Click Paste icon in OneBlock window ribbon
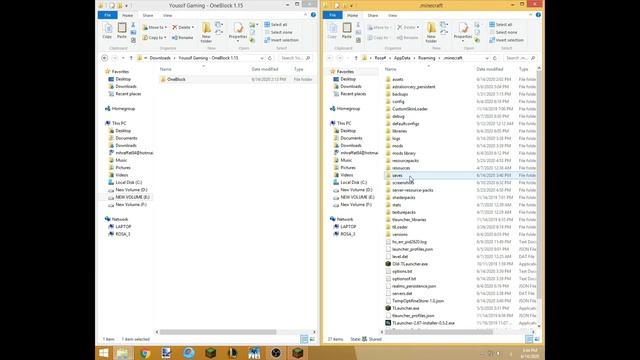 (122, 31)
